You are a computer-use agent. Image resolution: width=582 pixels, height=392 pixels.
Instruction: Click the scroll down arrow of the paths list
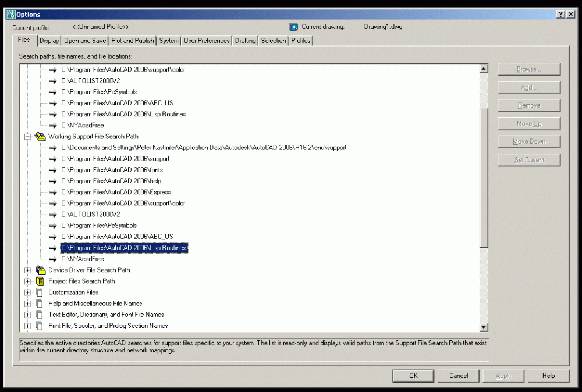(x=484, y=327)
